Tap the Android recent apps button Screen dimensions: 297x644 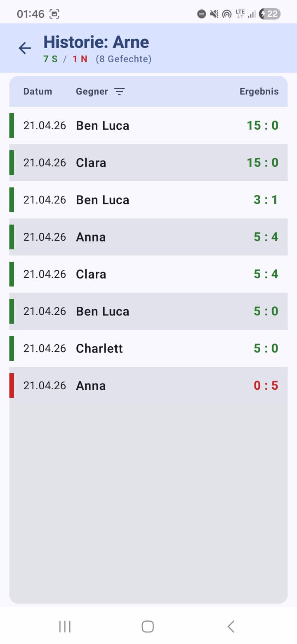(x=65, y=626)
